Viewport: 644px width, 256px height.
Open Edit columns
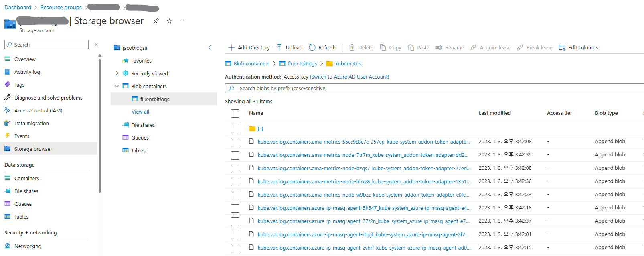(578, 47)
